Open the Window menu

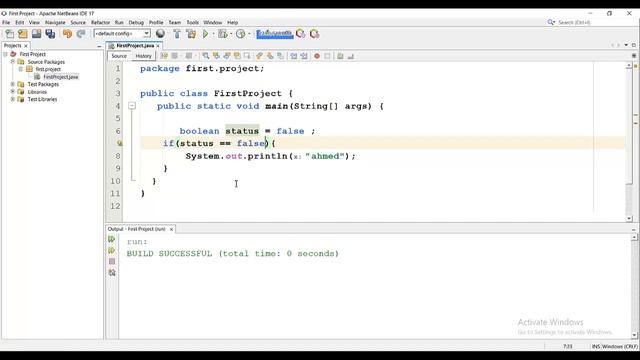(x=213, y=22)
